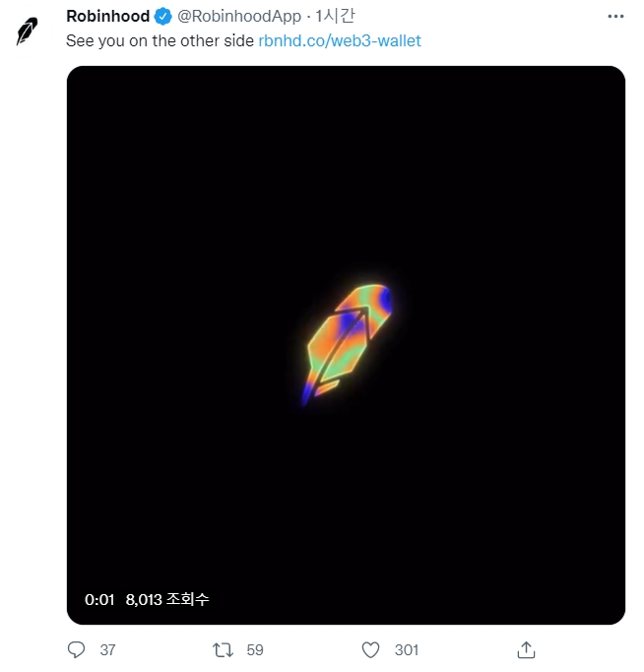The image size is (644, 672).
Task: Open the rbnhd.co/web3-wallet link
Action: (x=339, y=41)
